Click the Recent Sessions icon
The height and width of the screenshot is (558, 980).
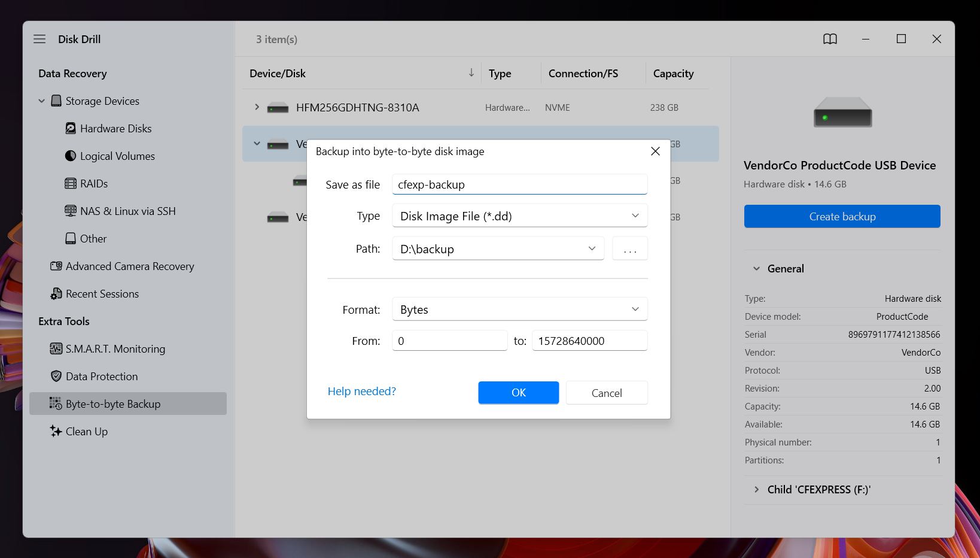(56, 293)
